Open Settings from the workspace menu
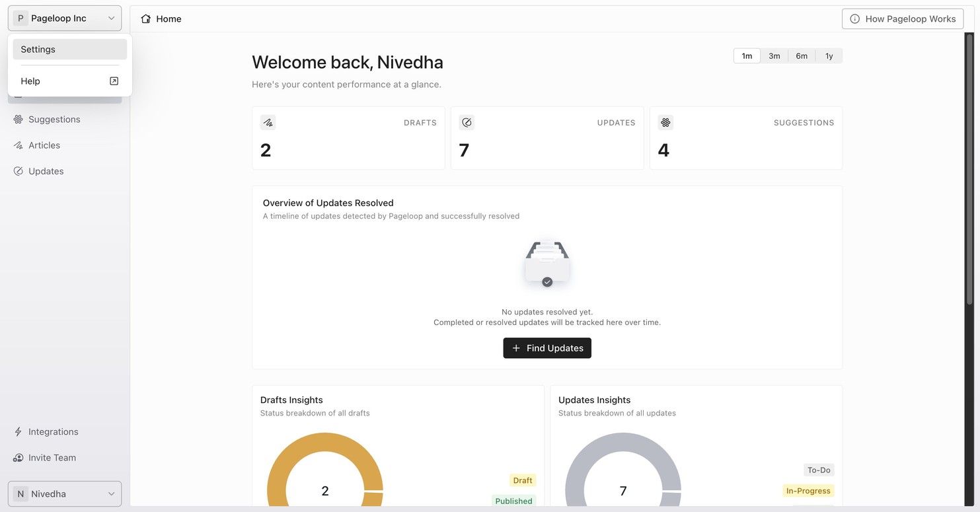 (70, 50)
